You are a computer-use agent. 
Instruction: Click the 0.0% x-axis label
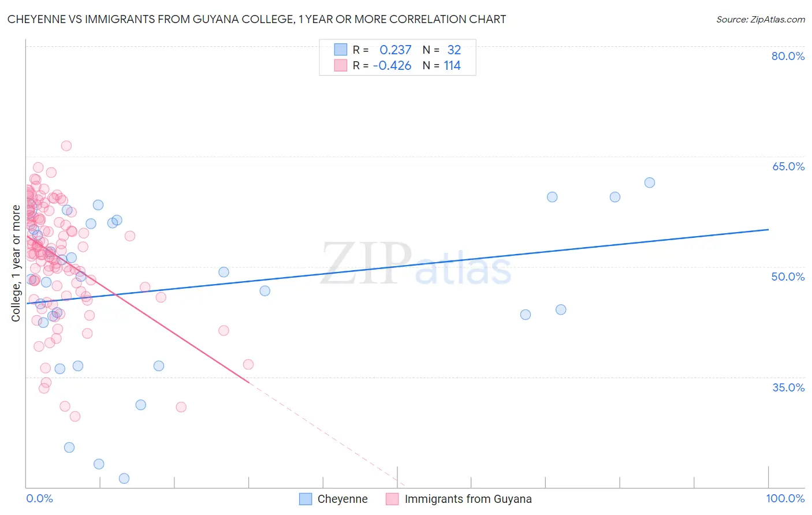[x=39, y=498]
